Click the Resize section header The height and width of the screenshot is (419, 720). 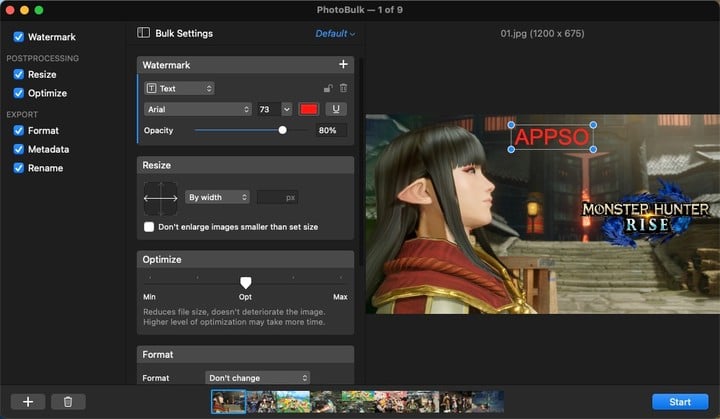tap(246, 165)
